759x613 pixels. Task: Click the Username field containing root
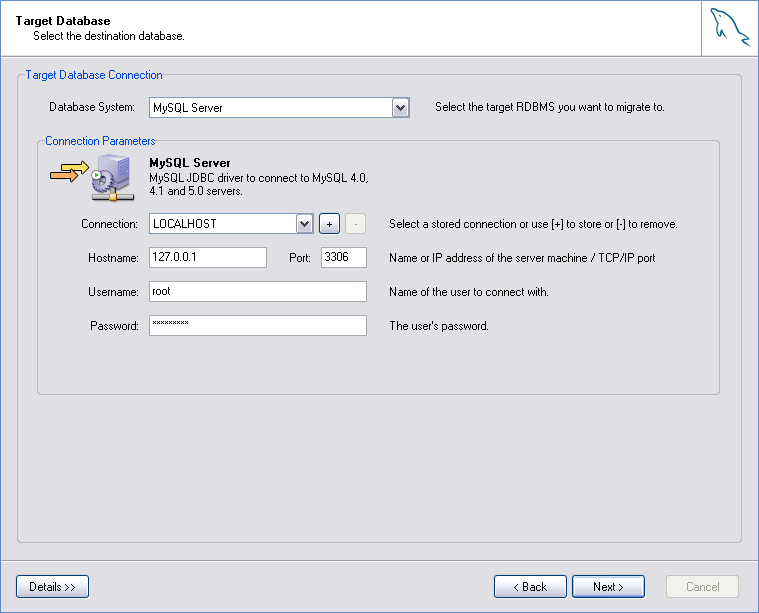point(258,291)
